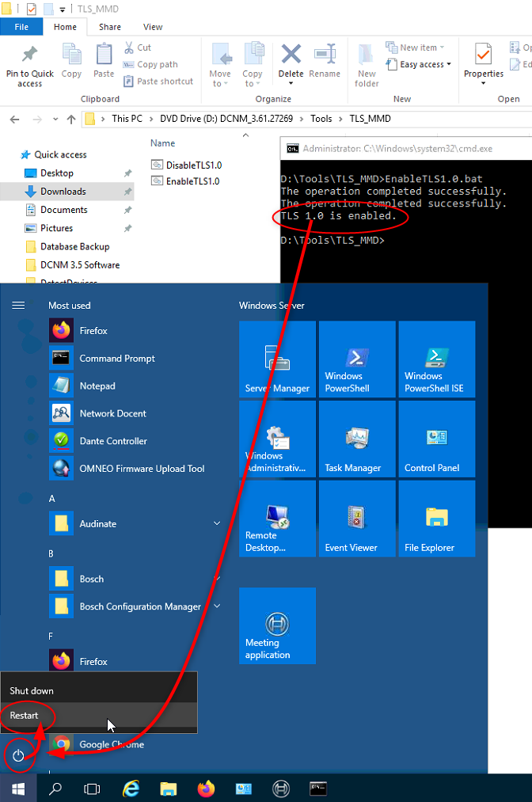Screen dimensions: 532x802
Task: Open the Task Manager tile
Action: 357,439
